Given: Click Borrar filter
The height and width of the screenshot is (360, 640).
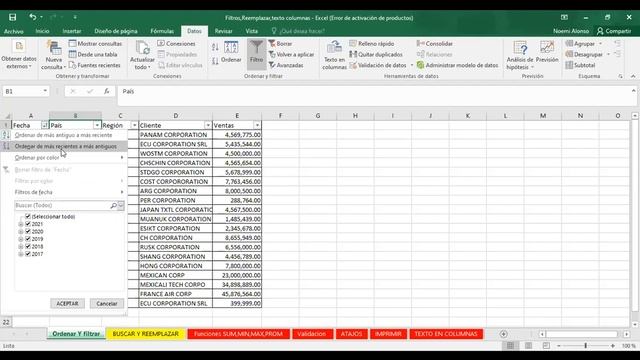Looking at the screenshot, I should pos(280,44).
